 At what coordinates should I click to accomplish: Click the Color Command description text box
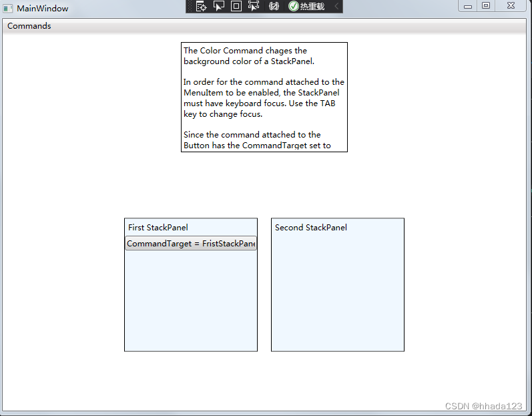click(x=264, y=97)
